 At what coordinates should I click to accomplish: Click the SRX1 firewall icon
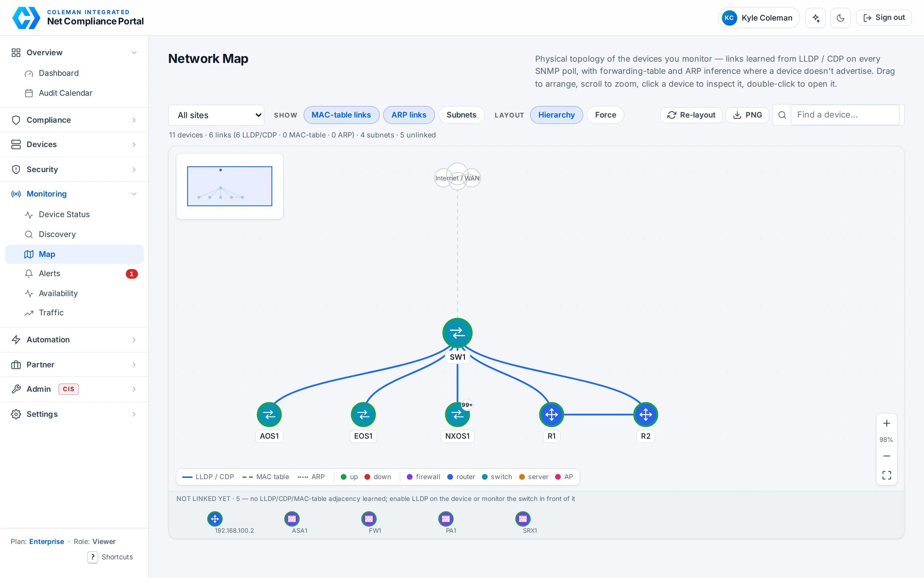coord(523,519)
